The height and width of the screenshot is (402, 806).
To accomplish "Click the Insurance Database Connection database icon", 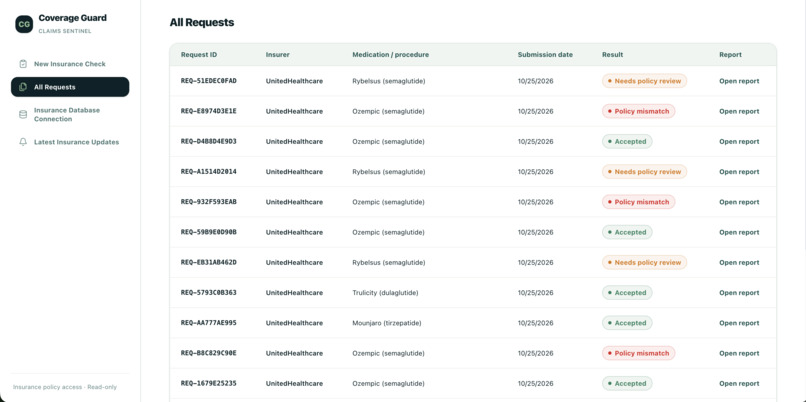I will (23, 115).
